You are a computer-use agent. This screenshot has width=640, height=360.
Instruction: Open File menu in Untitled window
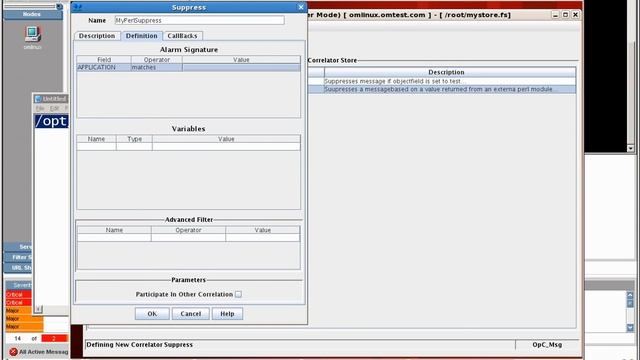(40, 108)
